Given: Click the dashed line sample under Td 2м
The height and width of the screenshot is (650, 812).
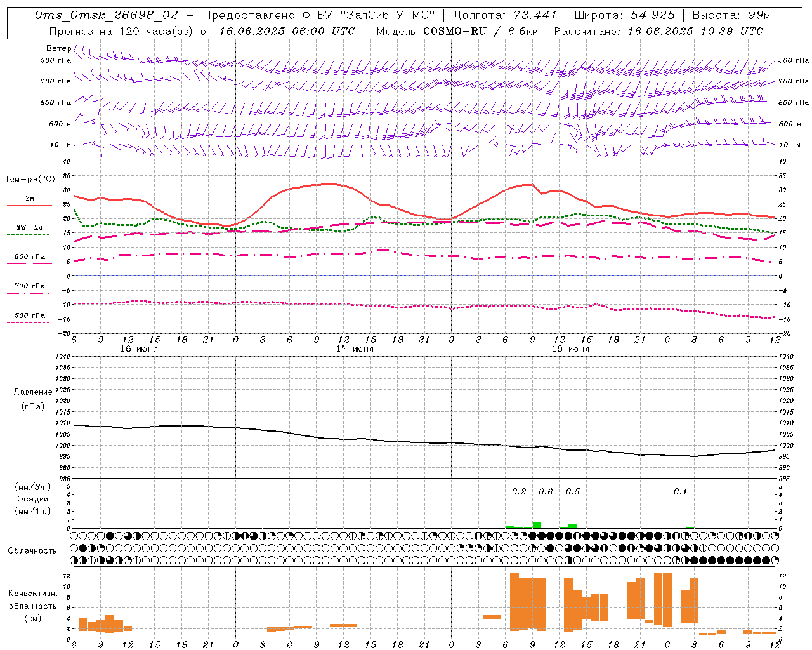Looking at the screenshot, I should coord(28,235).
